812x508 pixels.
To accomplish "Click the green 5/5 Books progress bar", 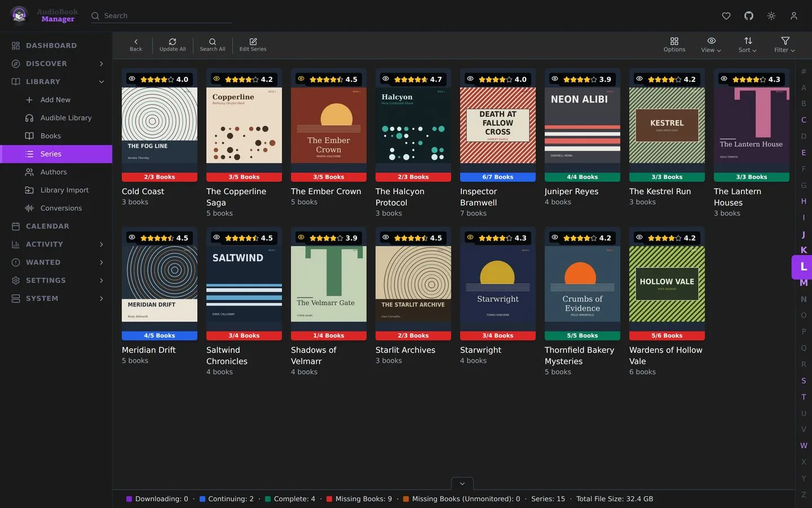I will [582, 336].
